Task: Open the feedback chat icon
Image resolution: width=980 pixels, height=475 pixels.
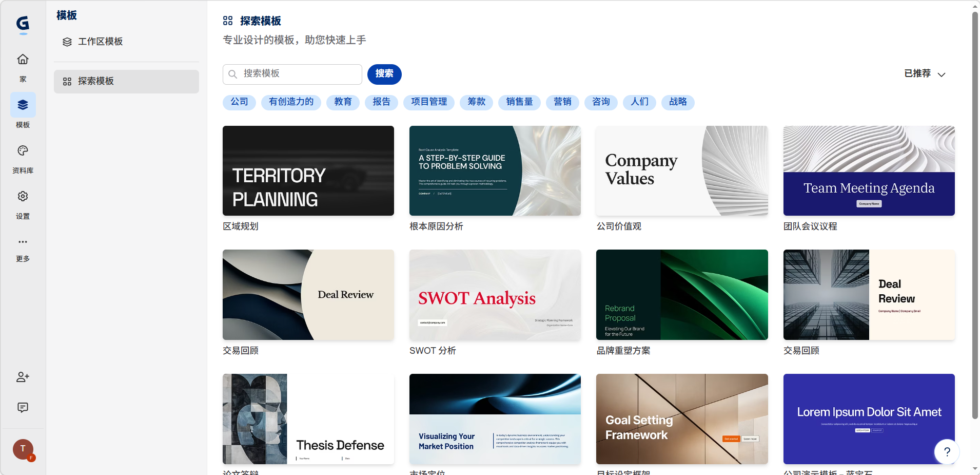Action: click(x=23, y=408)
